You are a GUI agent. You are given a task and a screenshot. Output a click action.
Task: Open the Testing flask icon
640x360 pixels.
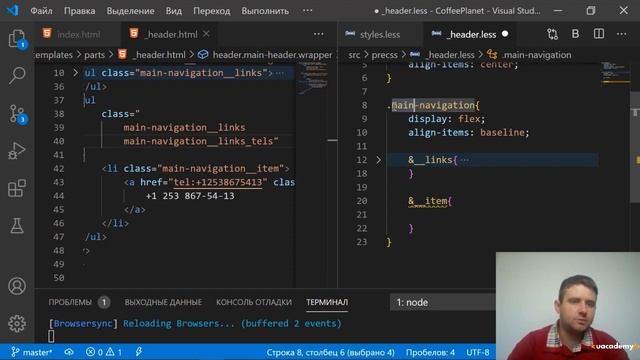(17, 225)
